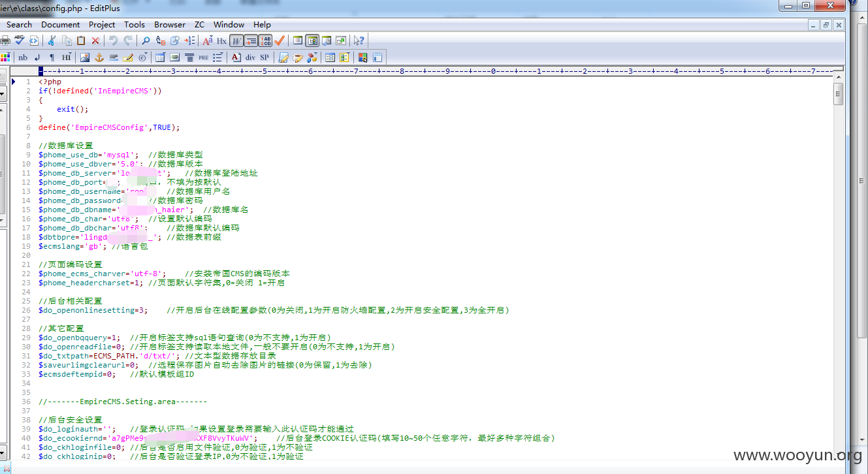
Task: Open the Find in Files icon
Action: (175, 40)
